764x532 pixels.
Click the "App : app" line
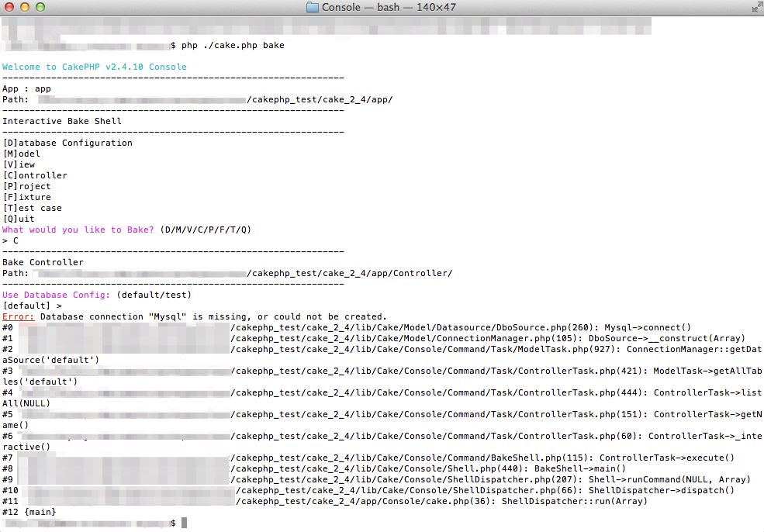coord(27,88)
